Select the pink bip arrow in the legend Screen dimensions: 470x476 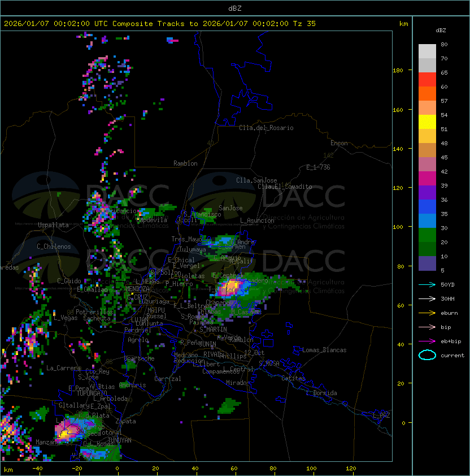point(427,327)
